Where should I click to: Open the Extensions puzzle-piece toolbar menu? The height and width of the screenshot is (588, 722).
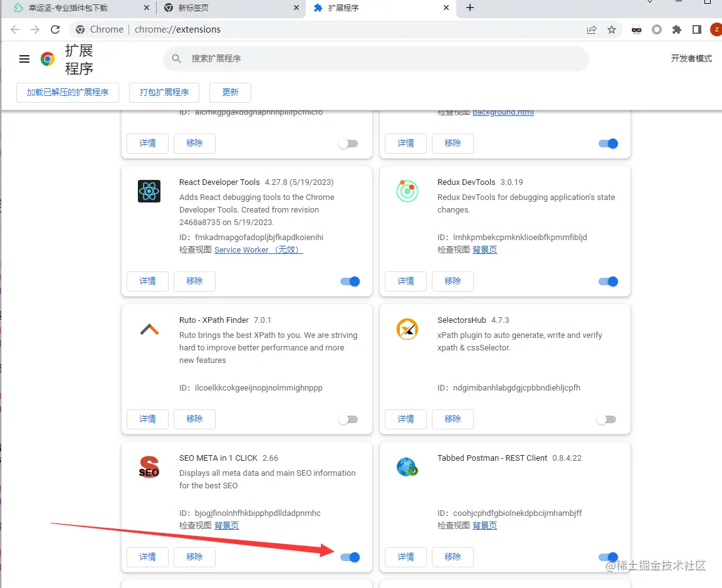(676, 29)
